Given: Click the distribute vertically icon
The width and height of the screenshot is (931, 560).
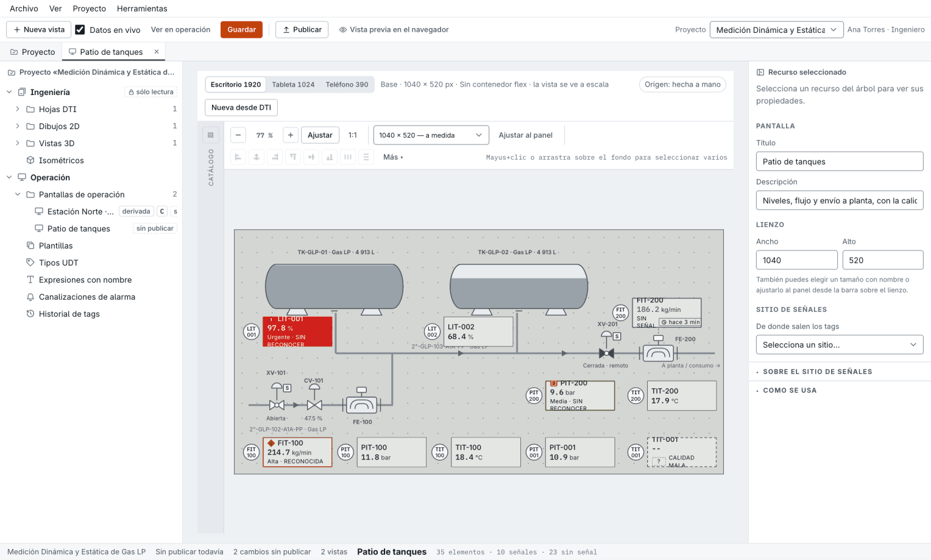Looking at the screenshot, I should 366,157.
